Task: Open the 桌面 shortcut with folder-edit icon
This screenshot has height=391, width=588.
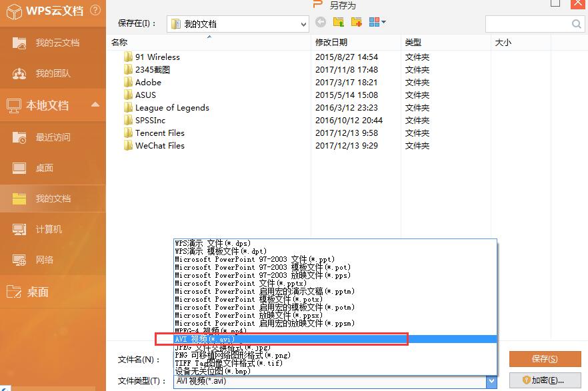Action: 53,292
